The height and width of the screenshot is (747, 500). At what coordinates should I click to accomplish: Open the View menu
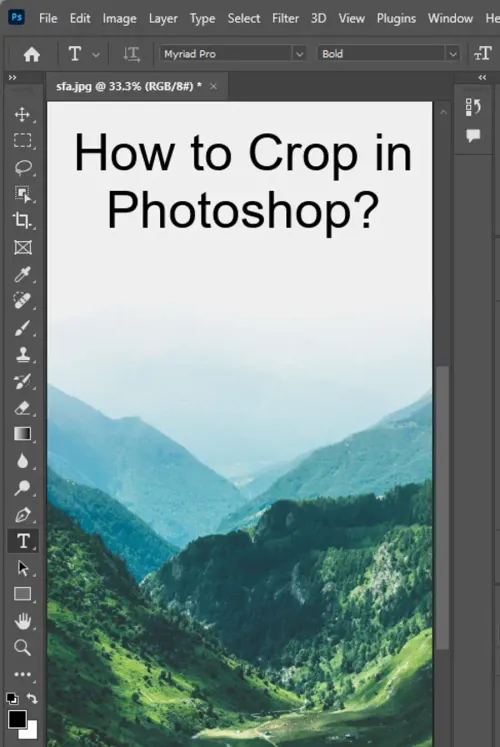click(x=351, y=19)
